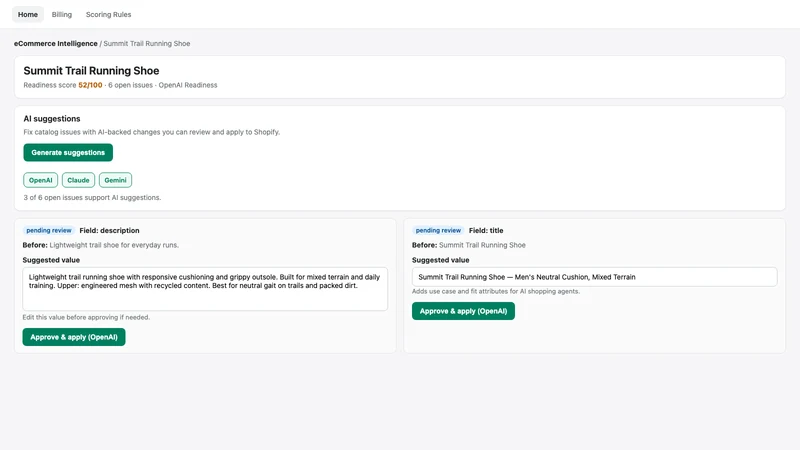
Task: Click 'Before: Lightweight trail shoe for everyday runs' text
Action: click(101, 245)
